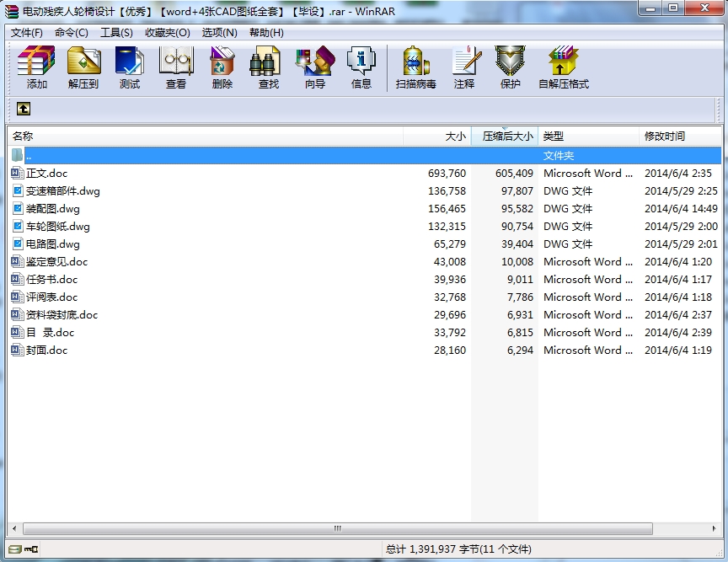Click horizontal scrollbar right arrow
Viewport: 728px width, 562px height.
[x=714, y=528]
